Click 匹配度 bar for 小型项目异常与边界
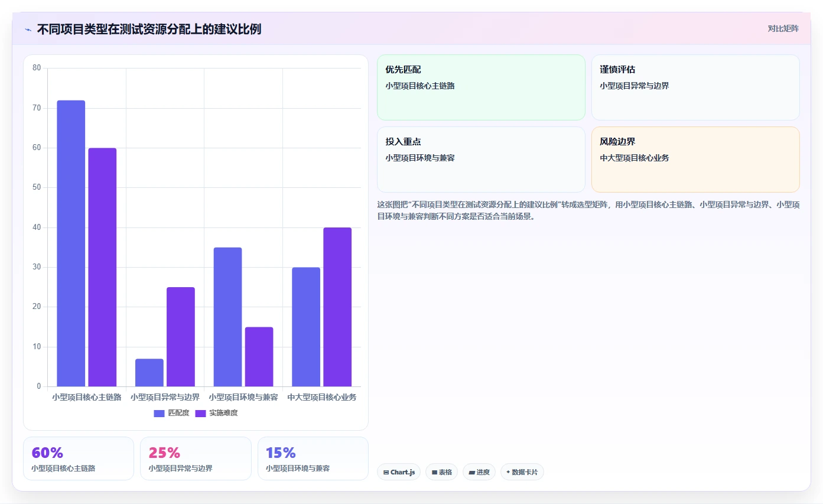The height and width of the screenshot is (504, 823). point(149,373)
